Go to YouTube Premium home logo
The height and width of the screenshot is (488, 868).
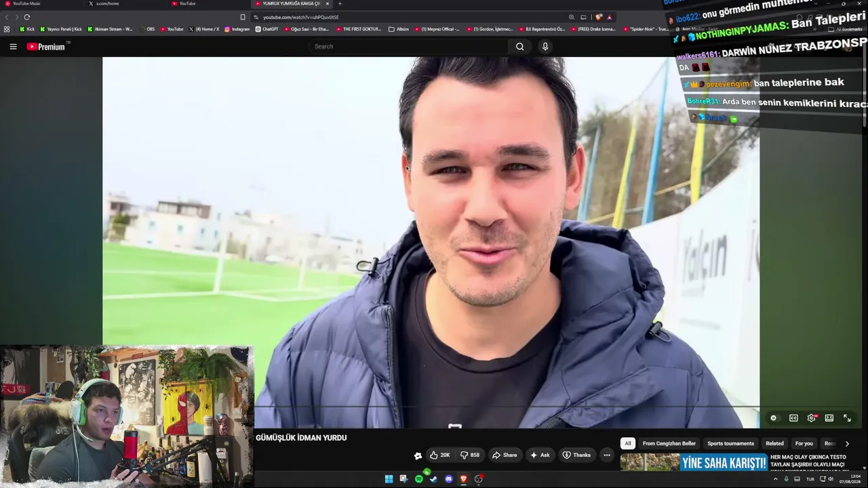point(46,47)
